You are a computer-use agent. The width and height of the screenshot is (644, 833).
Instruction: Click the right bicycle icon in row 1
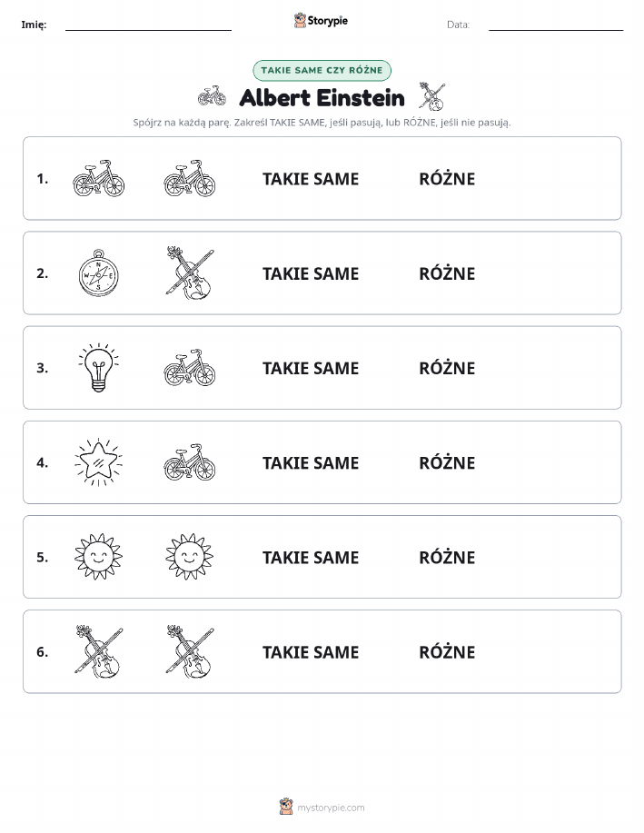[x=190, y=178]
